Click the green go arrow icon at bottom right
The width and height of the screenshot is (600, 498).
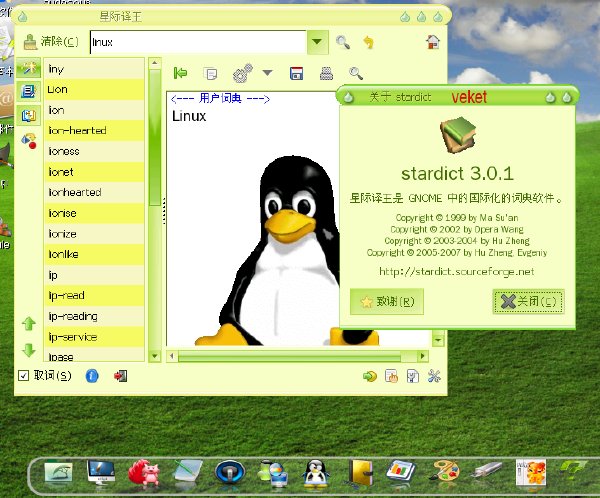[370, 376]
